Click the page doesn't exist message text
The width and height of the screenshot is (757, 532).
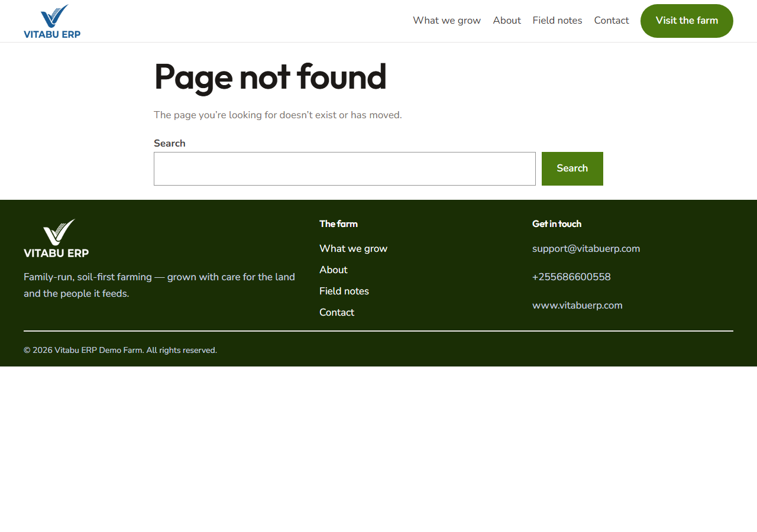(278, 115)
